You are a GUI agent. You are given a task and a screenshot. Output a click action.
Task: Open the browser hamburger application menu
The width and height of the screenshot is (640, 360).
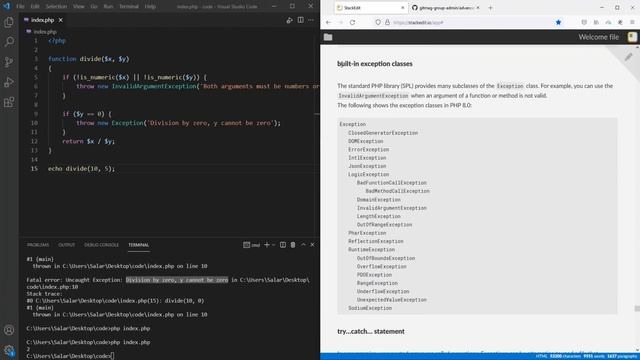(x=632, y=22)
